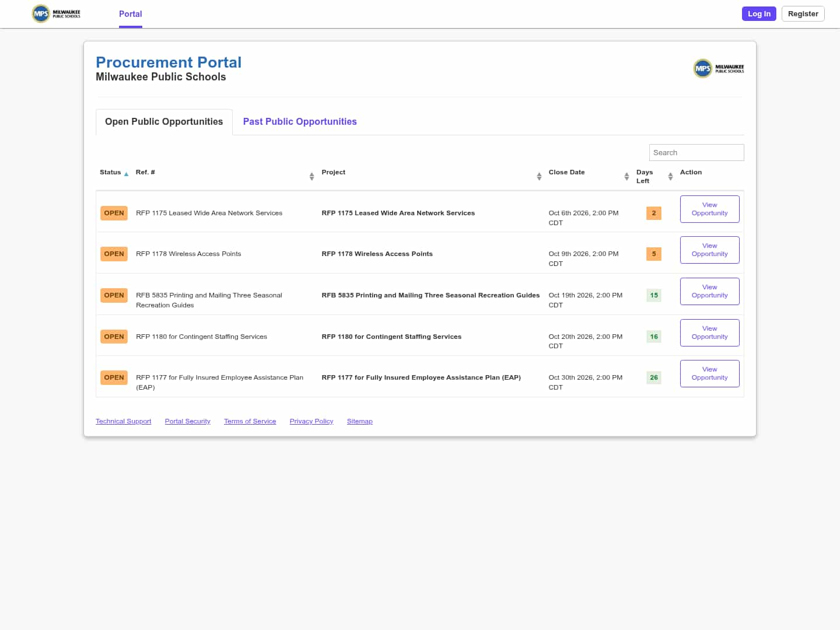This screenshot has height=630, width=840.
Task: Open the Sitemap link
Action: pyautogui.click(x=360, y=421)
